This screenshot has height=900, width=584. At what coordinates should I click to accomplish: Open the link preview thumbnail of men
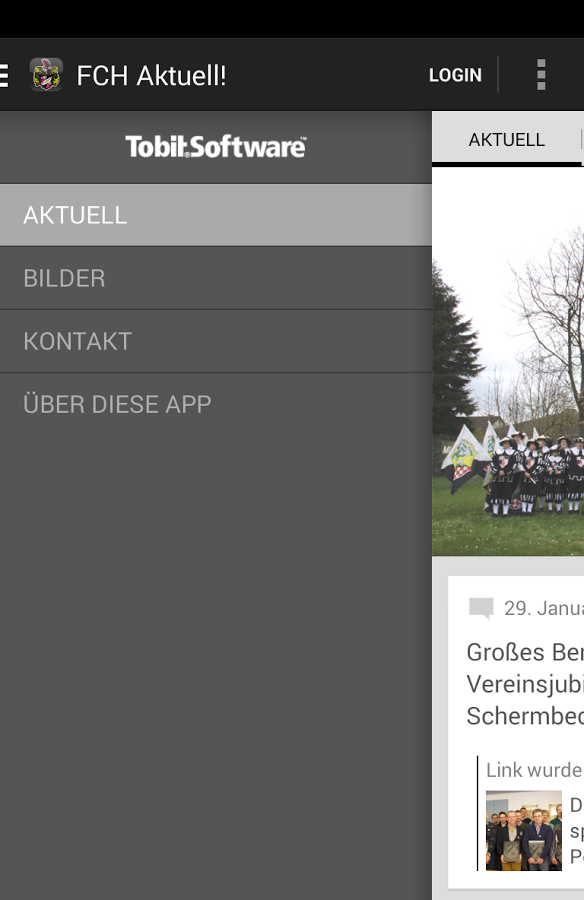(x=524, y=831)
